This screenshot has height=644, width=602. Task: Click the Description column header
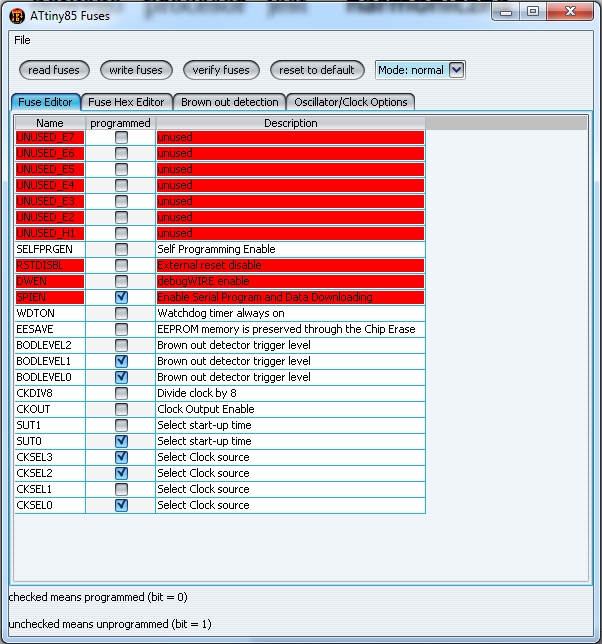click(291, 123)
